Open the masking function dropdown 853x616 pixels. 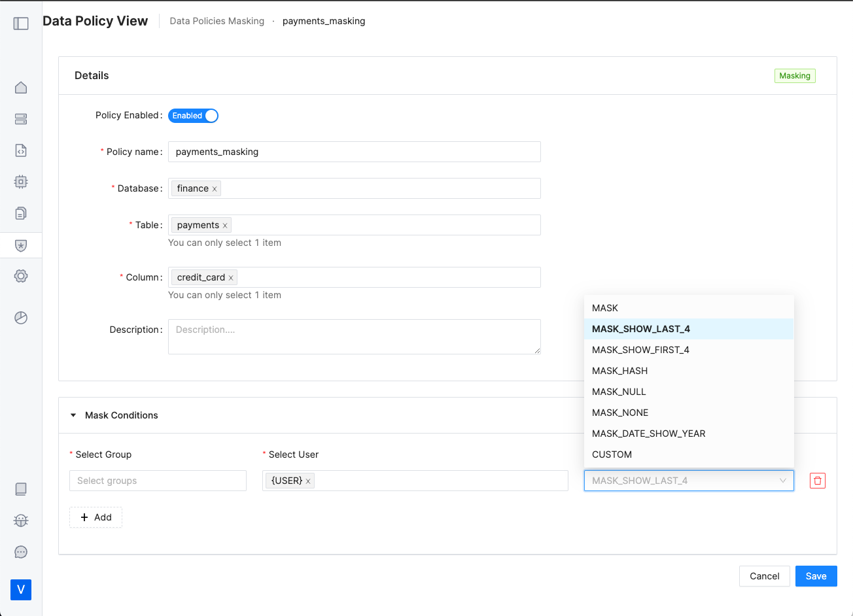pyautogui.click(x=688, y=481)
